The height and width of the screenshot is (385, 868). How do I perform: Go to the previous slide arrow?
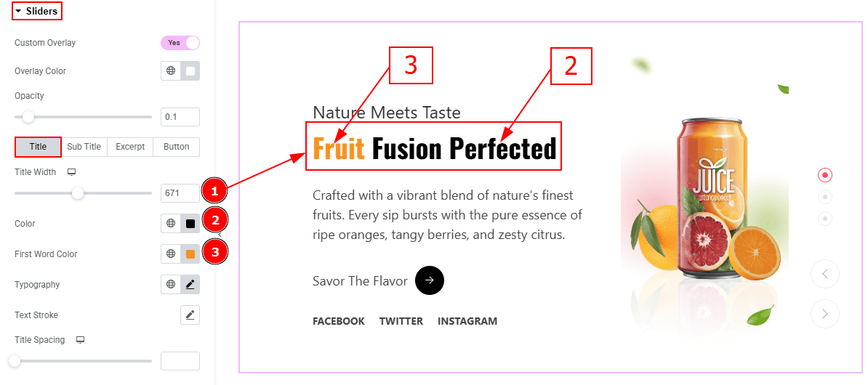825,274
